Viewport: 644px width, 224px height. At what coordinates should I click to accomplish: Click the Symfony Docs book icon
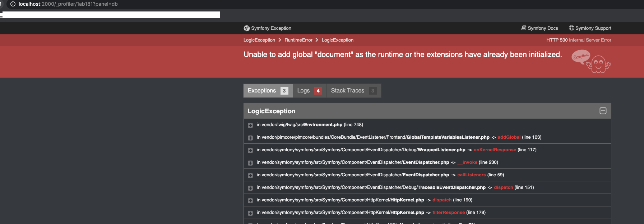[524, 28]
